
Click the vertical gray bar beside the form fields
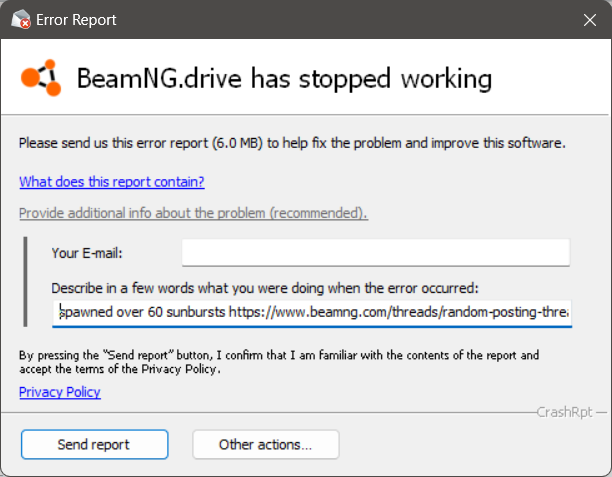coord(25,281)
